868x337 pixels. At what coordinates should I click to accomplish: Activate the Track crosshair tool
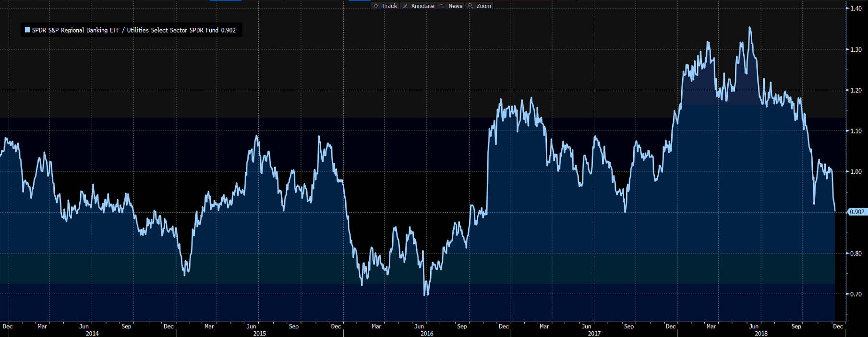pos(385,6)
